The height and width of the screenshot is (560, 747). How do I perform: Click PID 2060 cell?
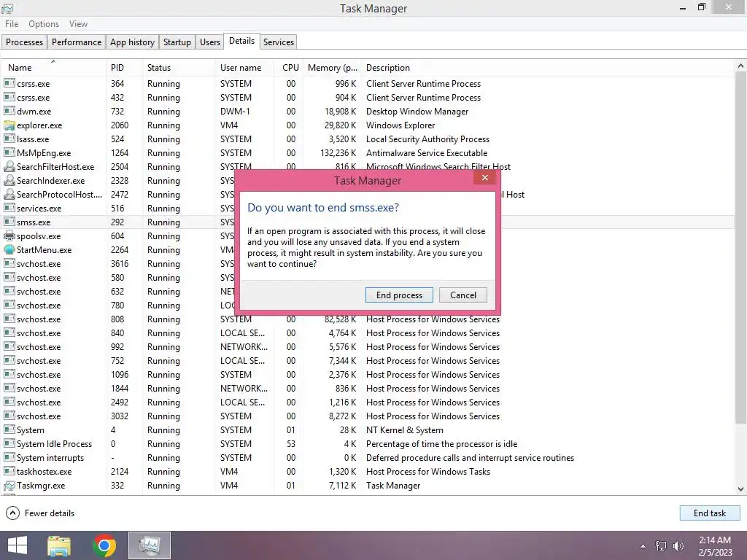(x=120, y=125)
